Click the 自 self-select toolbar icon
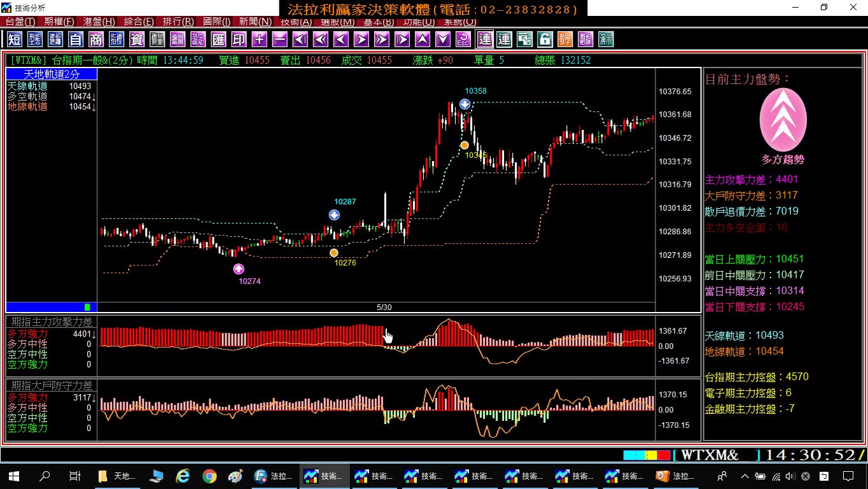868x489 pixels. pos(76,39)
